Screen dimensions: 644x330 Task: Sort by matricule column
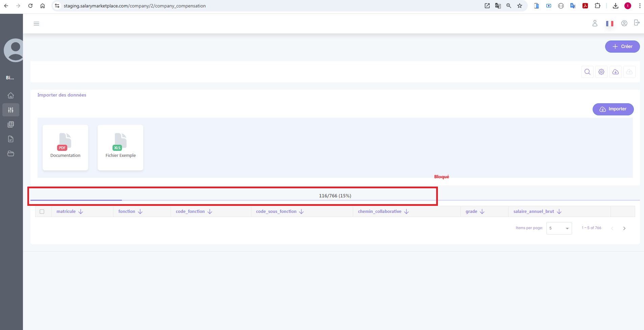pos(66,212)
